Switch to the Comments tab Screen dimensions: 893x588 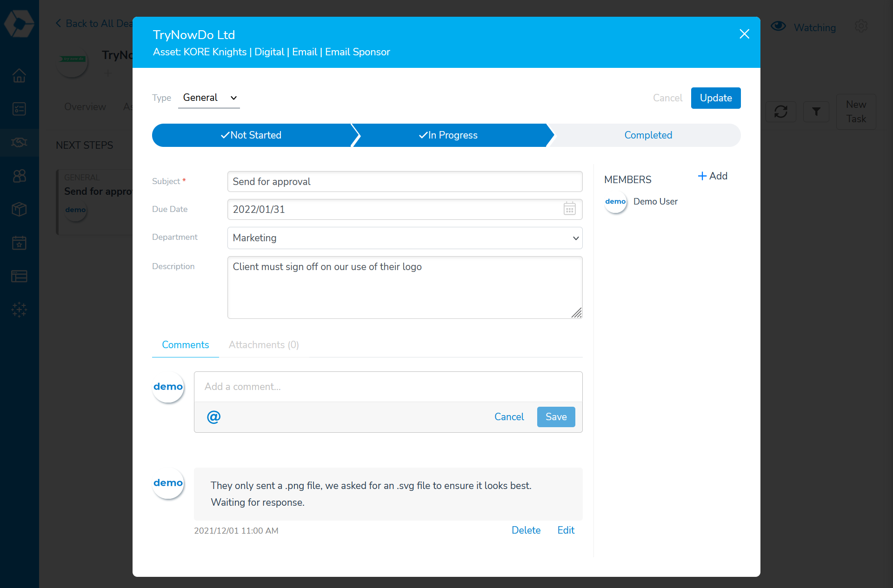point(185,345)
